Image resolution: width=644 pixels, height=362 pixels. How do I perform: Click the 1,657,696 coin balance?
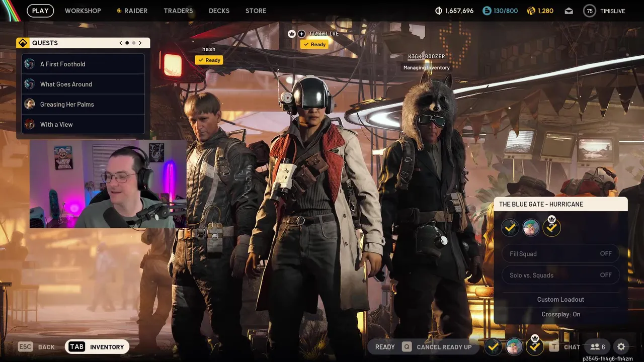[459, 11]
